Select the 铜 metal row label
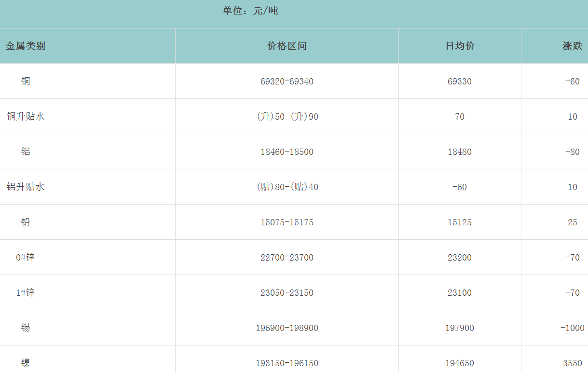The width and height of the screenshot is (588, 372). [26, 82]
